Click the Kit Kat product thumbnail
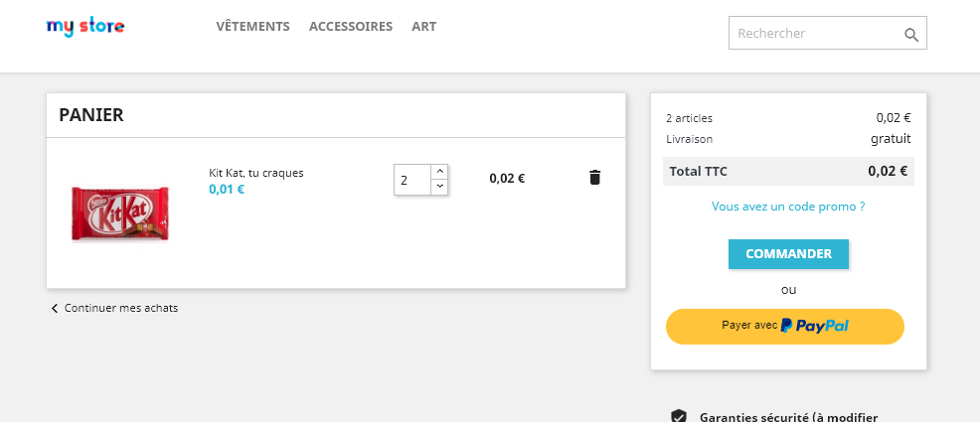 pyautogui.click(x=119, y=214)
